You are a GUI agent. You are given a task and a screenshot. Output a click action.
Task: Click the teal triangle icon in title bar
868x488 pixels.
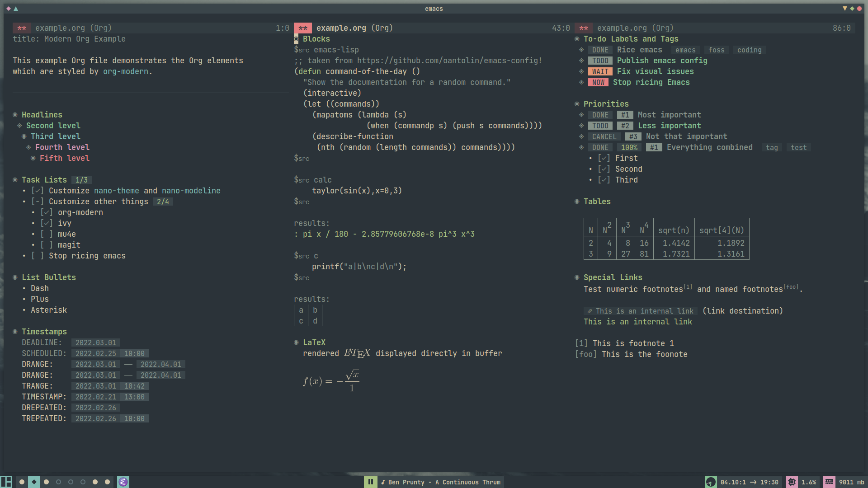tap(16, 9)
